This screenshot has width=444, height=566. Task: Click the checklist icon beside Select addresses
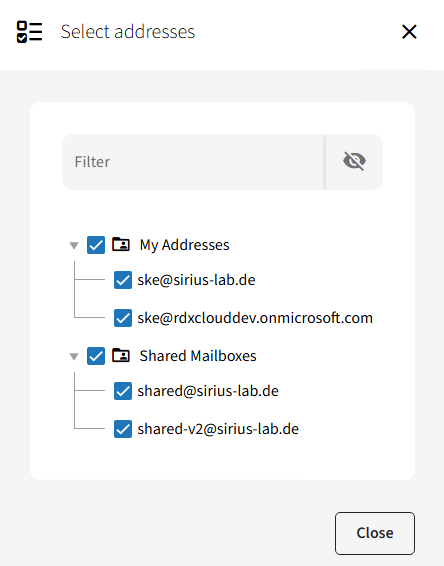click(30, 32)
